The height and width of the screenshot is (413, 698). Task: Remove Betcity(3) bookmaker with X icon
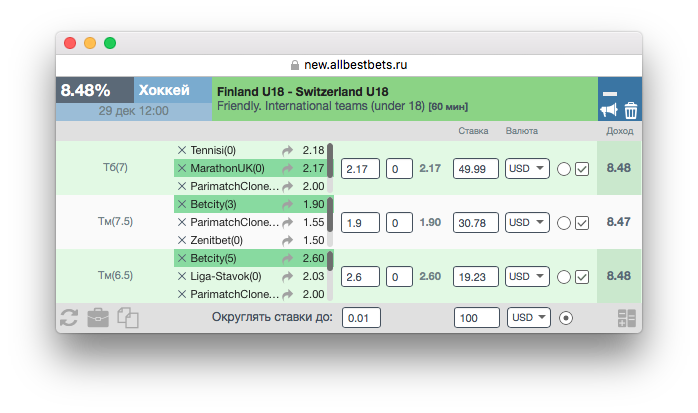(182, 204)
